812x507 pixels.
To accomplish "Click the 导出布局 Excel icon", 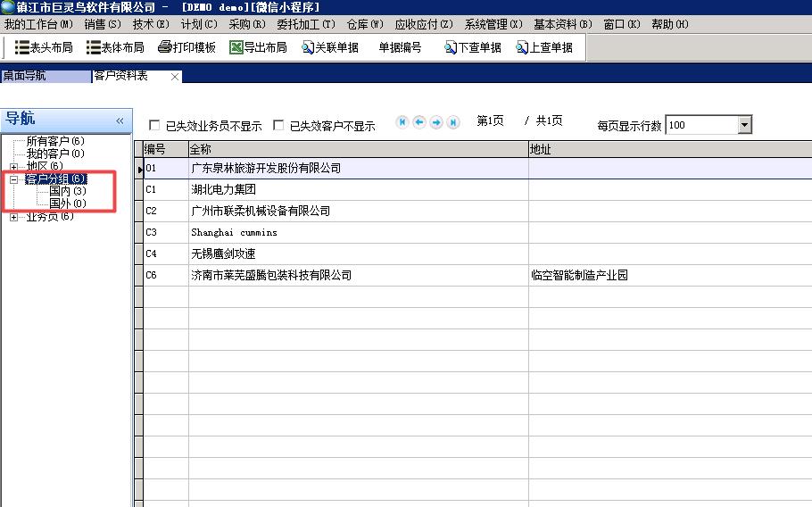I will [236, 47].
